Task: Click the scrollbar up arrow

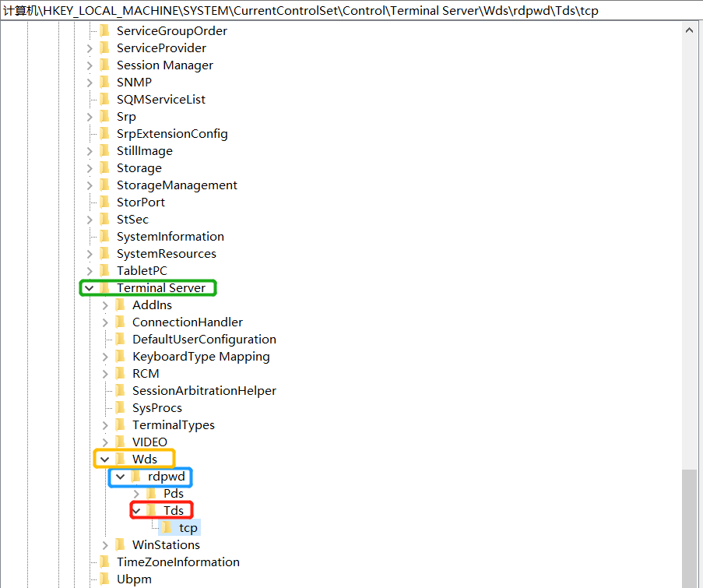Action: [689, 30]
